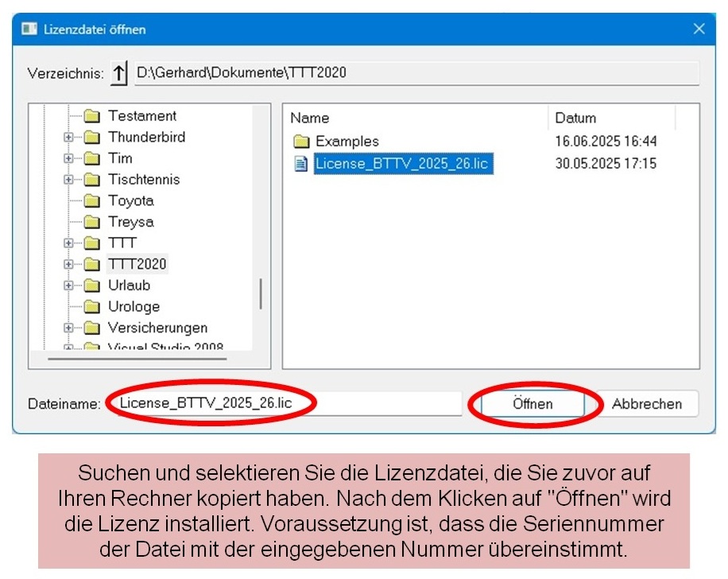Image resolution: width=728 pixels, height=579 pixels.
Task: Select Tim in the folder tree
Action: tap(120, 158)
